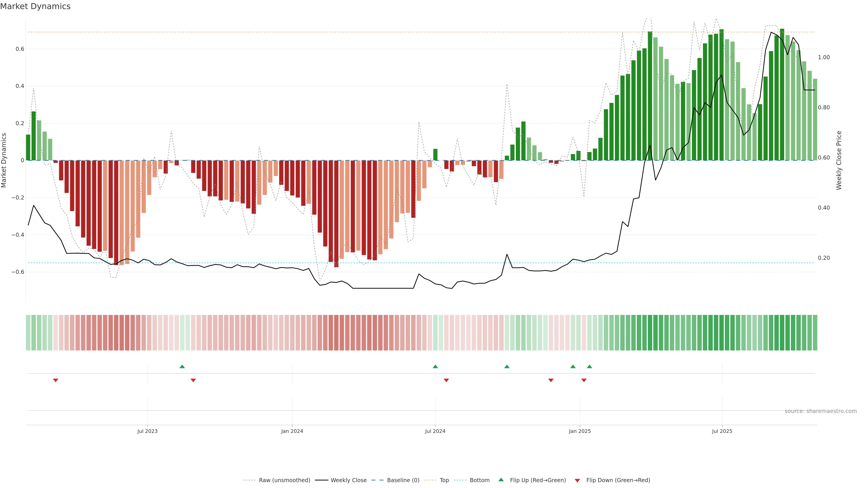Click the Jan 2025 axis label
Viewport: 868px width, 488px height.
[580, 431]
